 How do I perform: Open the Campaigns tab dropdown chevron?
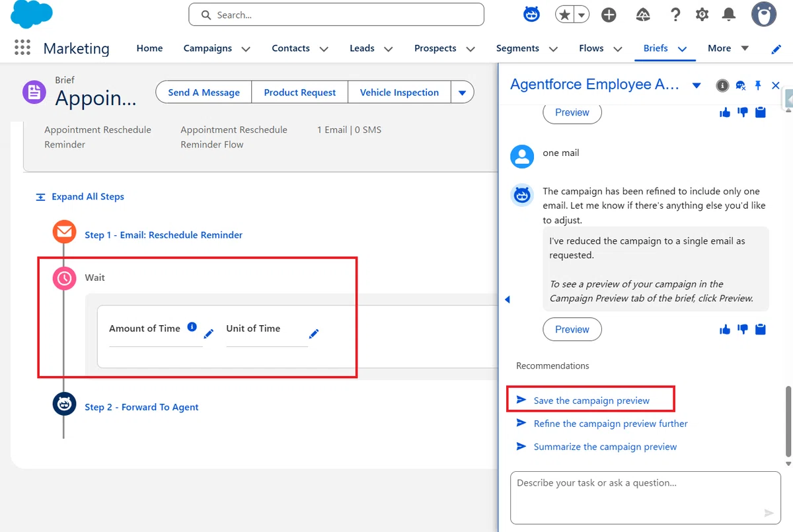point(246,49)
